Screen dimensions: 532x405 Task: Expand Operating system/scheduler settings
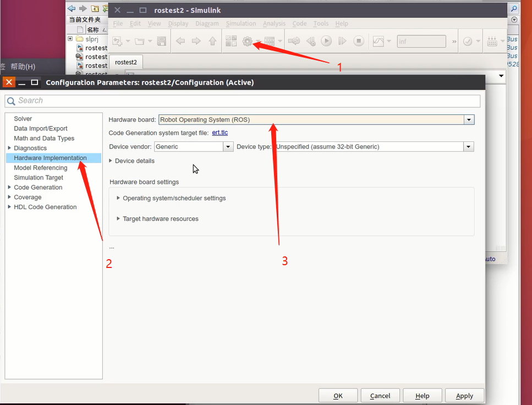pyautogui.click(x=118, y=198)
